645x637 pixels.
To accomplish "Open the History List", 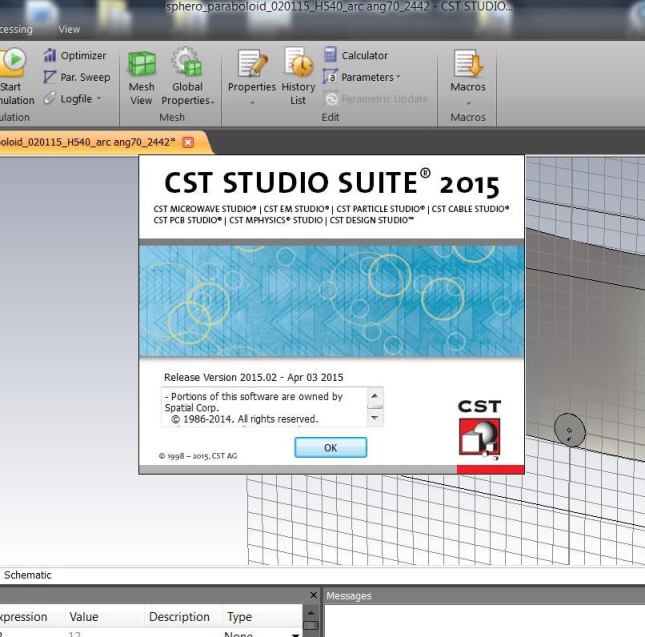I will 298,76.
